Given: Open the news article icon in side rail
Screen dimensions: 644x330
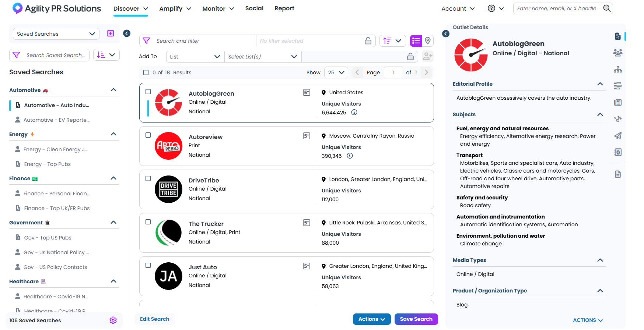Looking at the screenshot, I should pos(618,103).
